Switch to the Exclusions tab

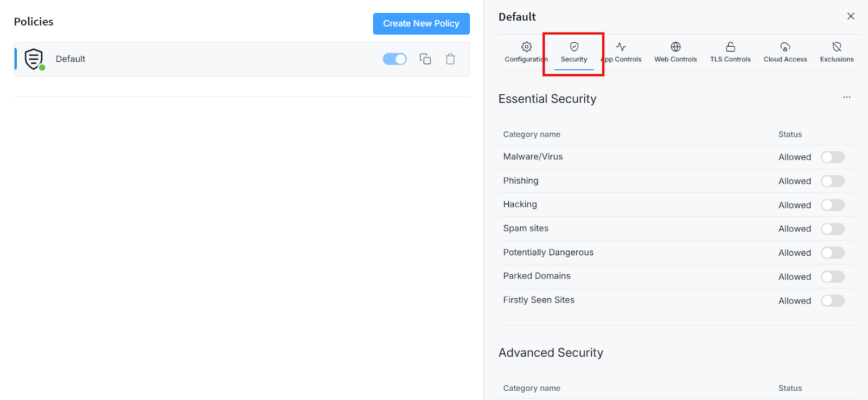click(837, 52)
